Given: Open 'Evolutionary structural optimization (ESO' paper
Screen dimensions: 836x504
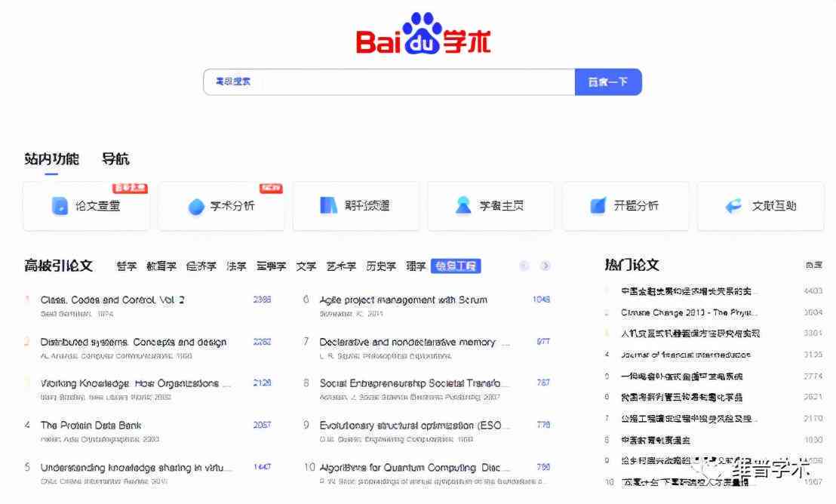Looking at the screenshot, I should [x=414, y=425].
